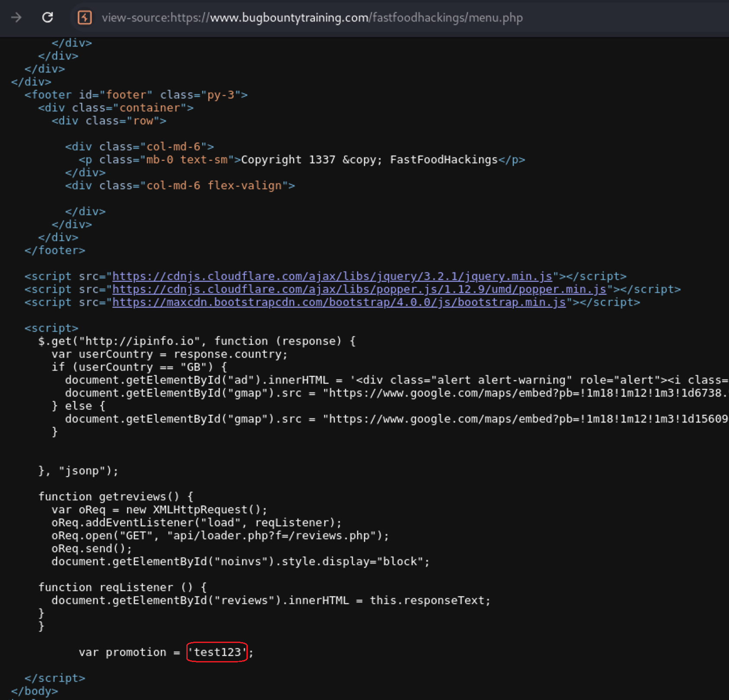
Task: Click the footer id="footer" tag line
Action: (x=136, y=95)
